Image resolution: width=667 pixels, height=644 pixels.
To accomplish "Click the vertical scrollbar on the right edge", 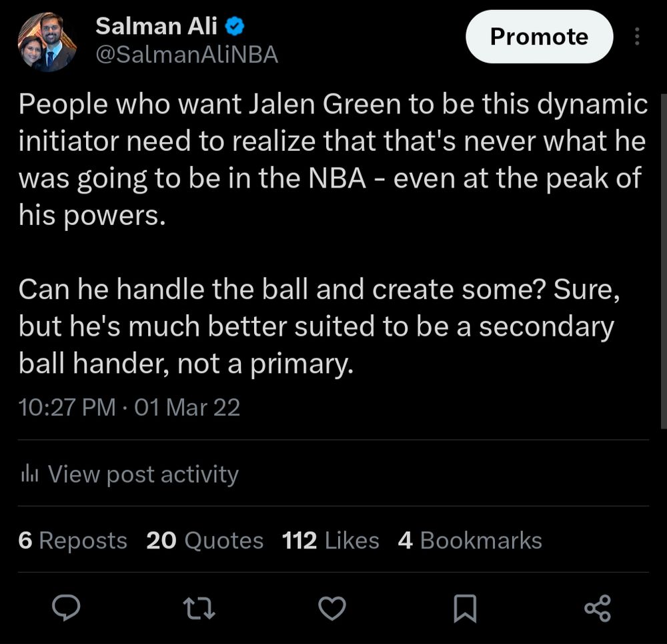I will [x=663, y=260].
